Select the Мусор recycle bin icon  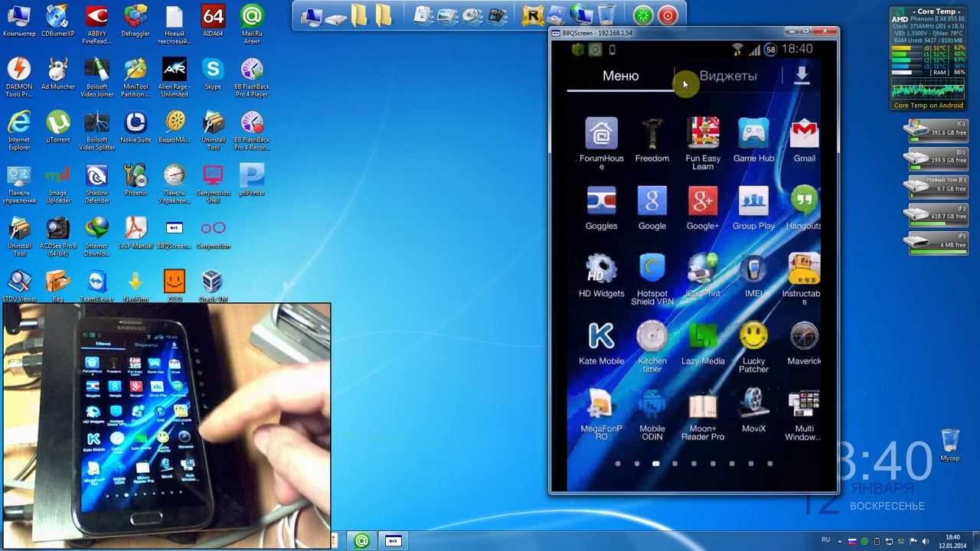coord(949,445)
